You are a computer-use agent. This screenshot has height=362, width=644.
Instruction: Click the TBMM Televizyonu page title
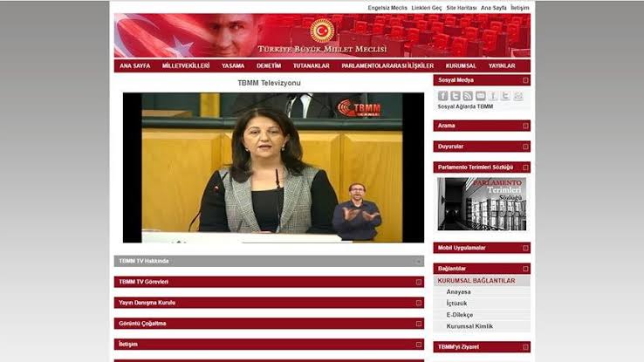(269, 83)
